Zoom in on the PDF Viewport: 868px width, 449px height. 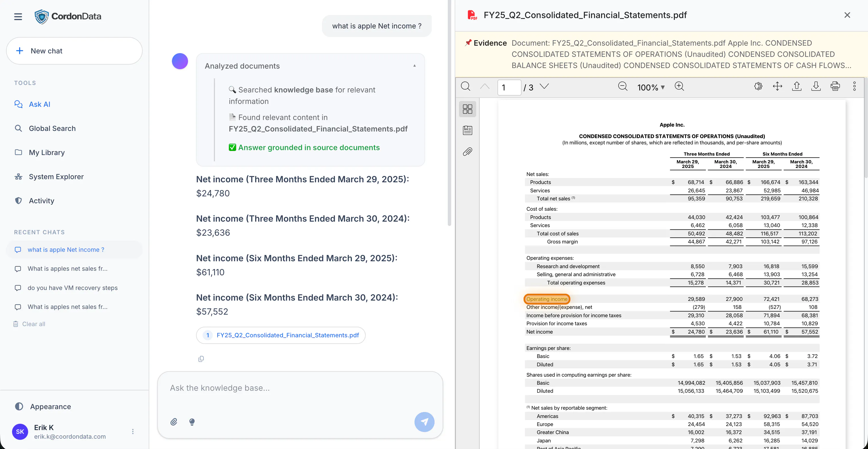coord(679,87)
